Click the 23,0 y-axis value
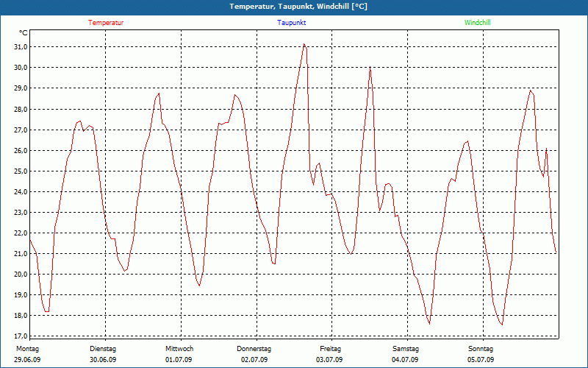Viewport: 588px width, 368px height. 20,213
